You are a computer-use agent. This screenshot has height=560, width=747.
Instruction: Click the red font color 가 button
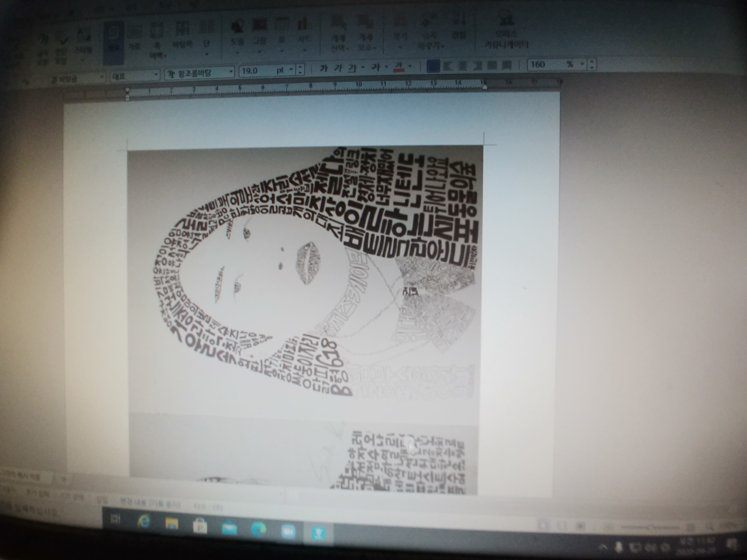coord(399,68)
